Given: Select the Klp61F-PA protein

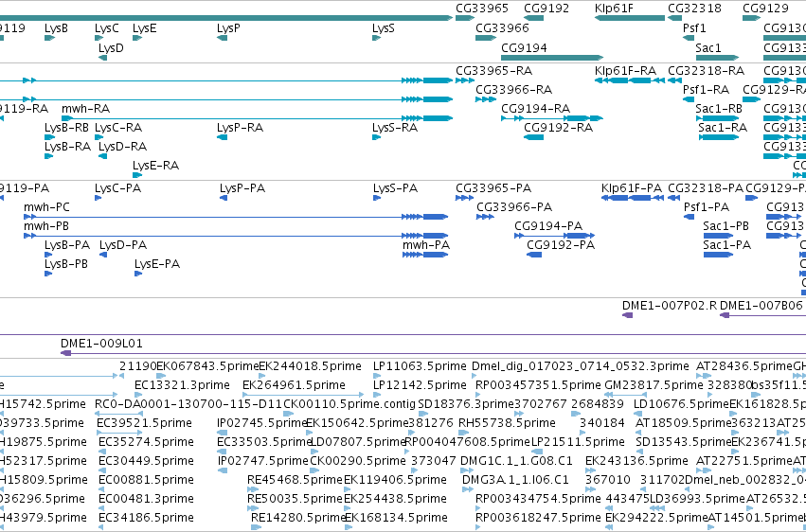Looking at the screenshot, I should click(633, 198).
